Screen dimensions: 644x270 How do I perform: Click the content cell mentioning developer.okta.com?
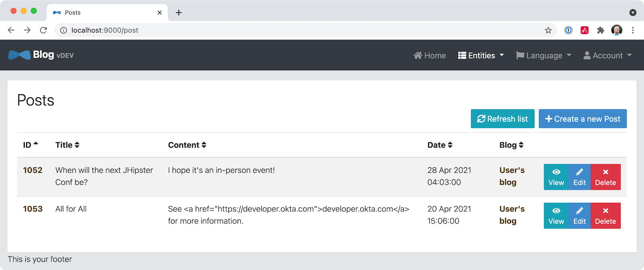point(289,215)
